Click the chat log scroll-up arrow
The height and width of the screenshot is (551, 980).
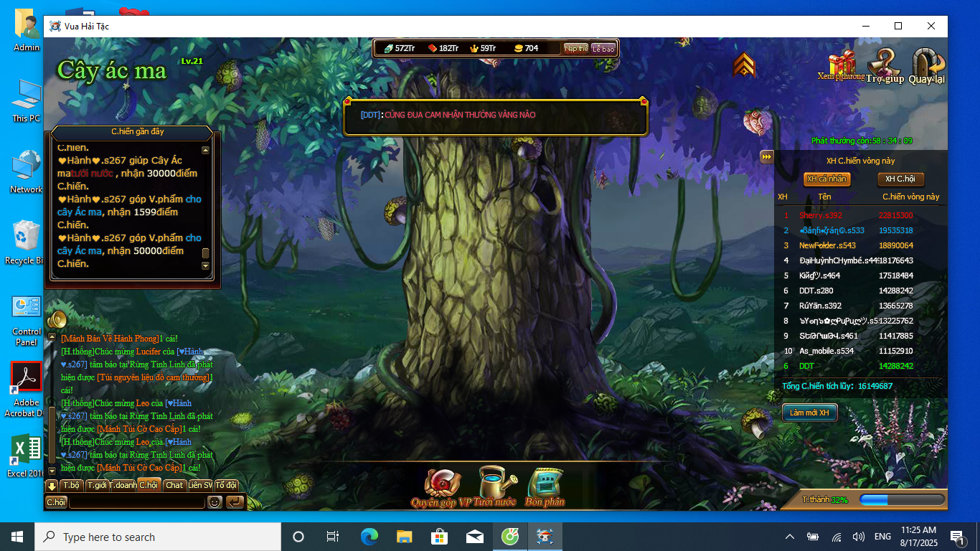(x=52, y=336)
